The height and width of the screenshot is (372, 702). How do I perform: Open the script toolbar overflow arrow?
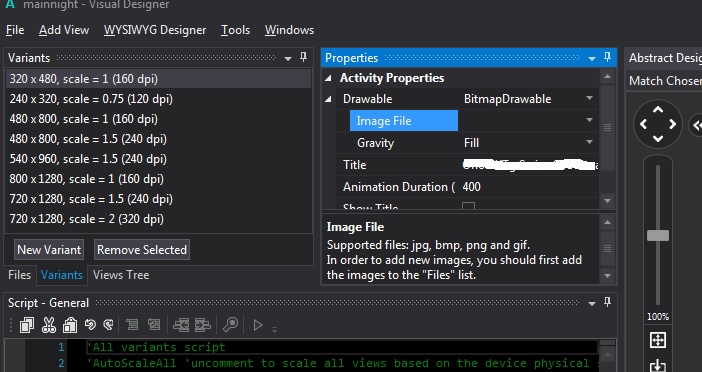click(x=274, y=330)
